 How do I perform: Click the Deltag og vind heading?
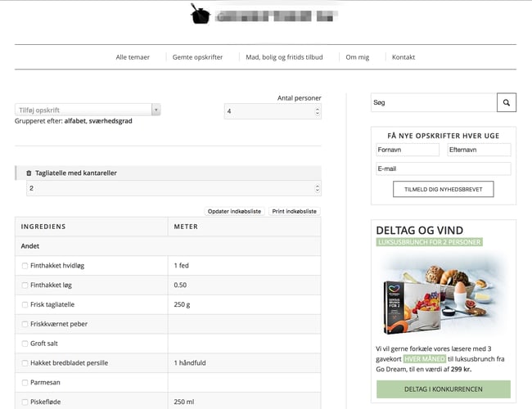click(419, 231)
